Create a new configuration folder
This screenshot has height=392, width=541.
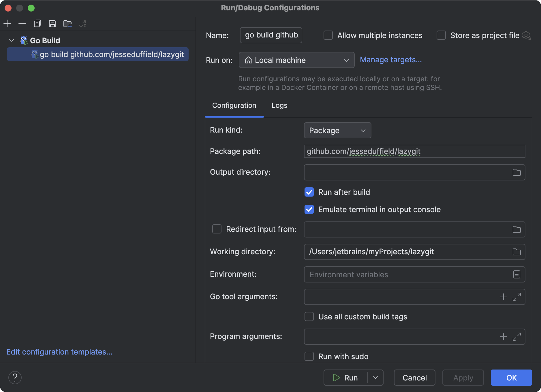(x=67, y=23)
